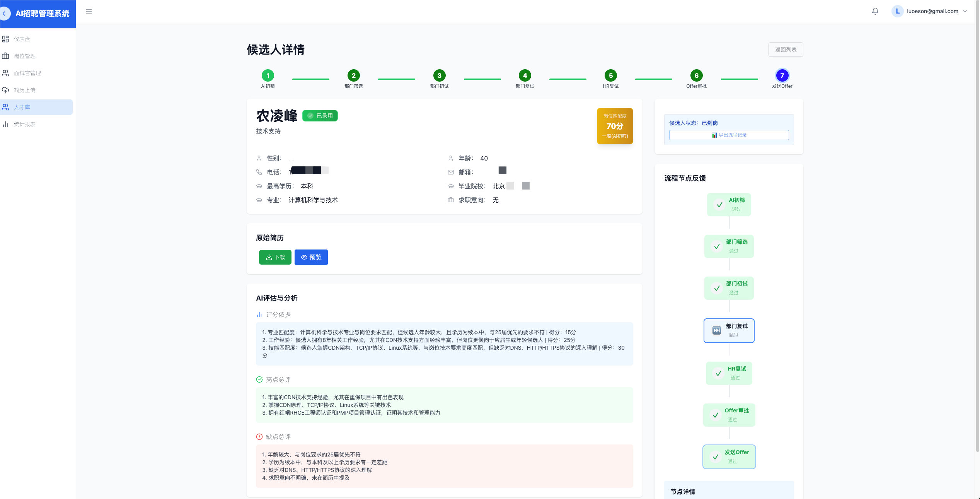Click the 部门复试 skipped node icon
Viewport: 980px width, 499px height.
click(x=716, y=330)
